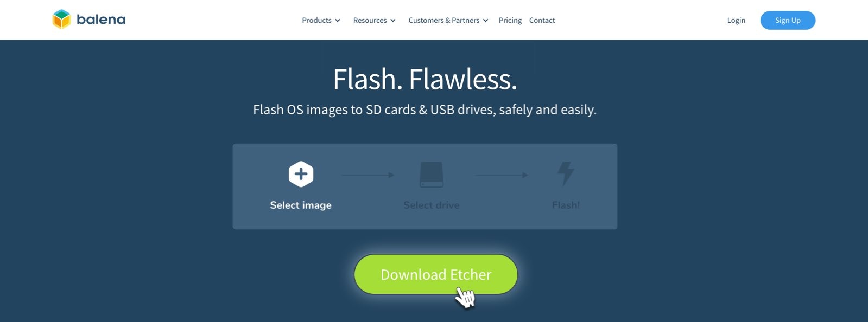Click the arrow between drive and flash

[502, 175]
